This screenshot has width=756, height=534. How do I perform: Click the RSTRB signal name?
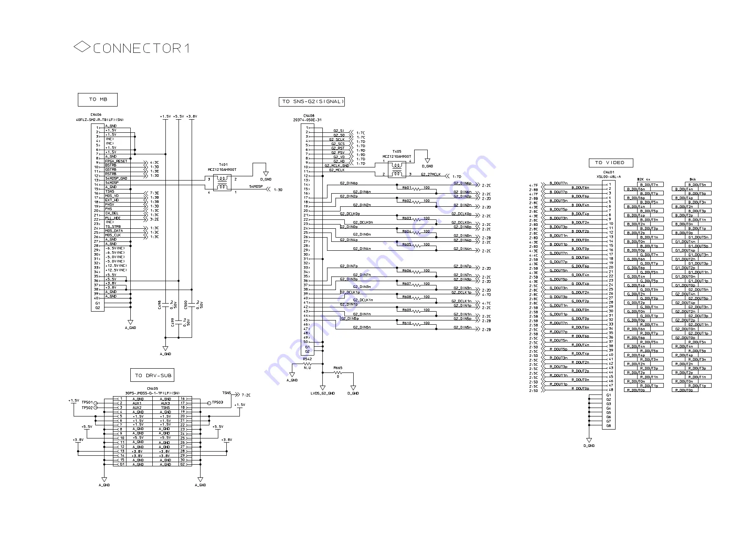[111, 174]
